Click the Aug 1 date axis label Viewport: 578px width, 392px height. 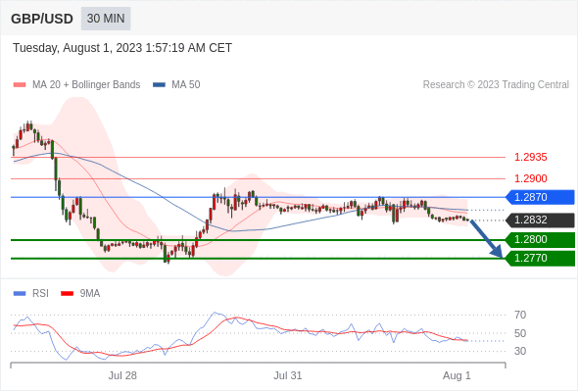point(457,375)
